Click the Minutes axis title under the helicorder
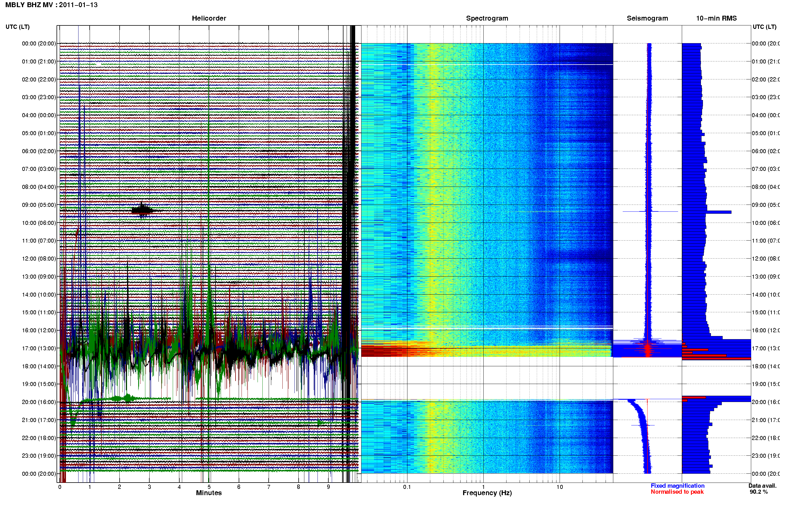Image resolution: width=812 pixels, height=508 pixels. (x=209, y=493)
